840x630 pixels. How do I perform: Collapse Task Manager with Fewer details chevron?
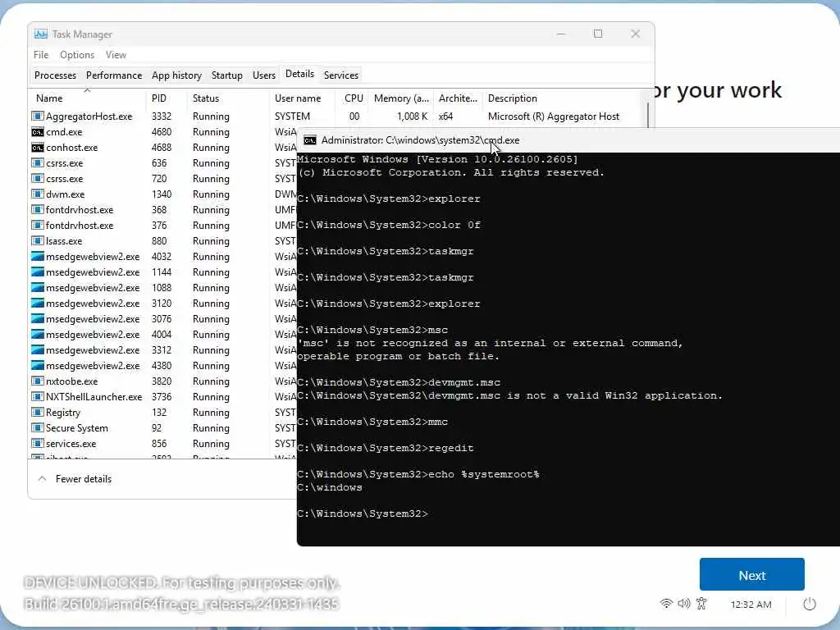tap(42, 478)
